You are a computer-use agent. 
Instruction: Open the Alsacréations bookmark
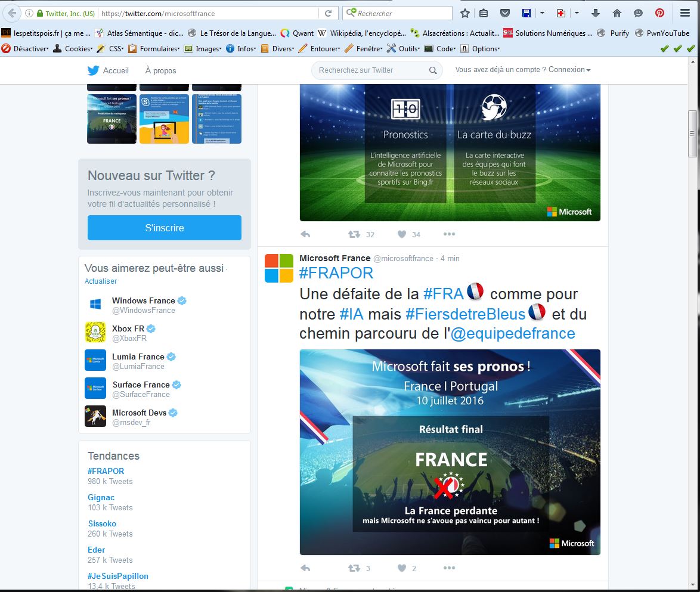tap(454, 33)
